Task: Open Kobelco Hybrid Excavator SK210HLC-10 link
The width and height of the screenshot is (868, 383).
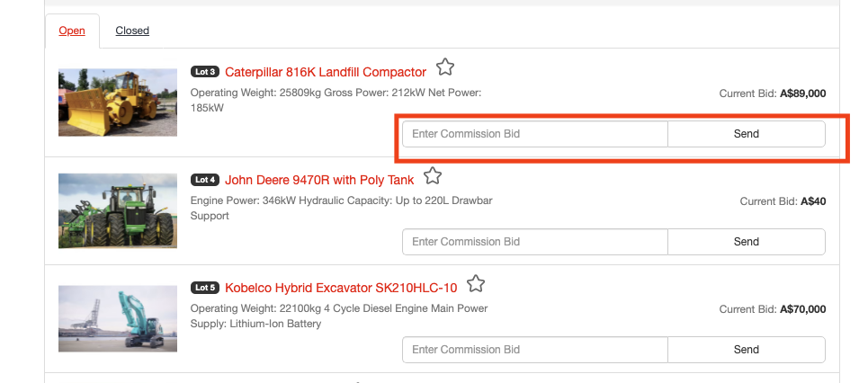Action: (x=341, y=288)
